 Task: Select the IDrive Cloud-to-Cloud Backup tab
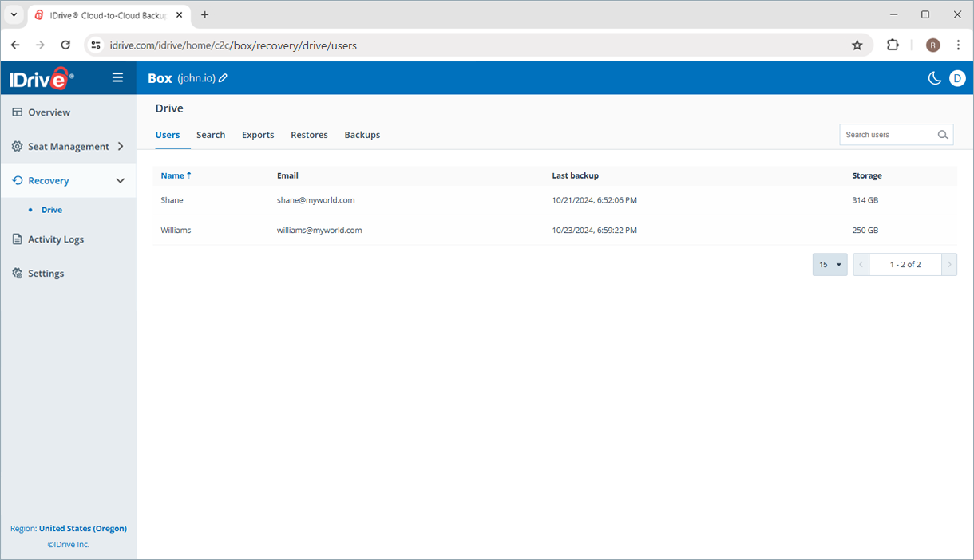(109, 14)
